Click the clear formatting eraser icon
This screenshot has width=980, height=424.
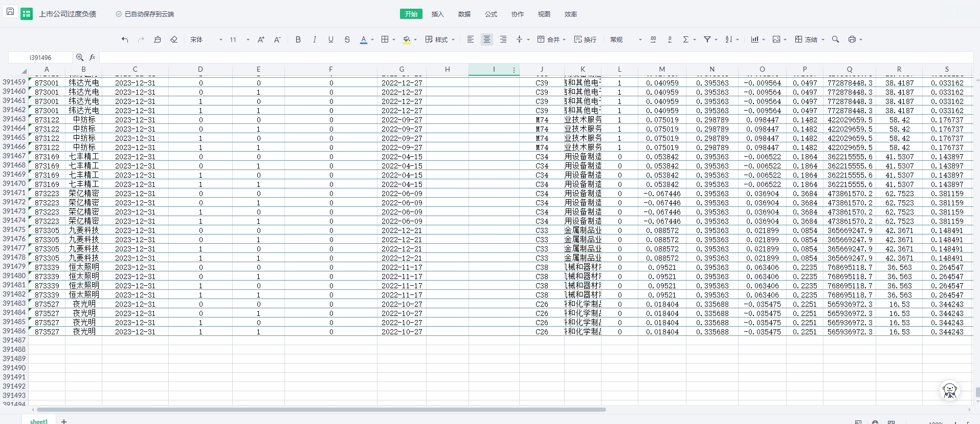tap(174, 39)
